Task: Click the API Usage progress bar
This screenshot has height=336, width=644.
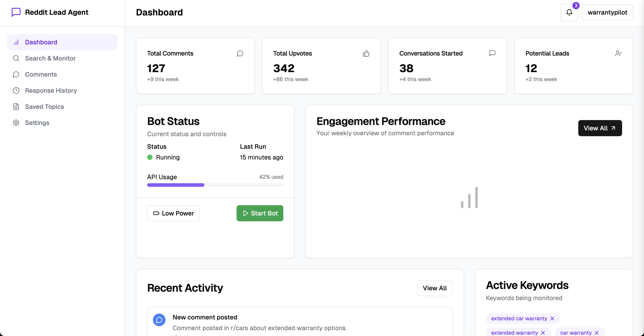Action: click(215, 185)
